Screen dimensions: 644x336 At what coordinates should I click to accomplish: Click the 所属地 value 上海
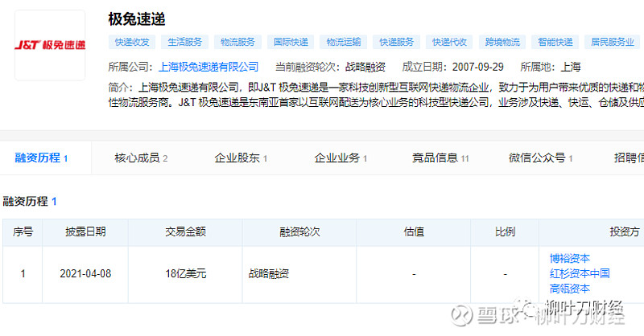point(571,67)
